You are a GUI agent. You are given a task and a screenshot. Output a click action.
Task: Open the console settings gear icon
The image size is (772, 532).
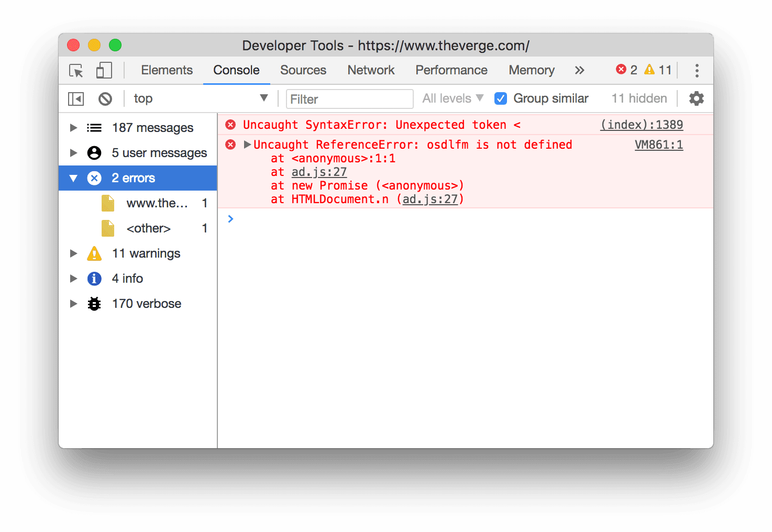pyautogui.click(x=697, y=98)
